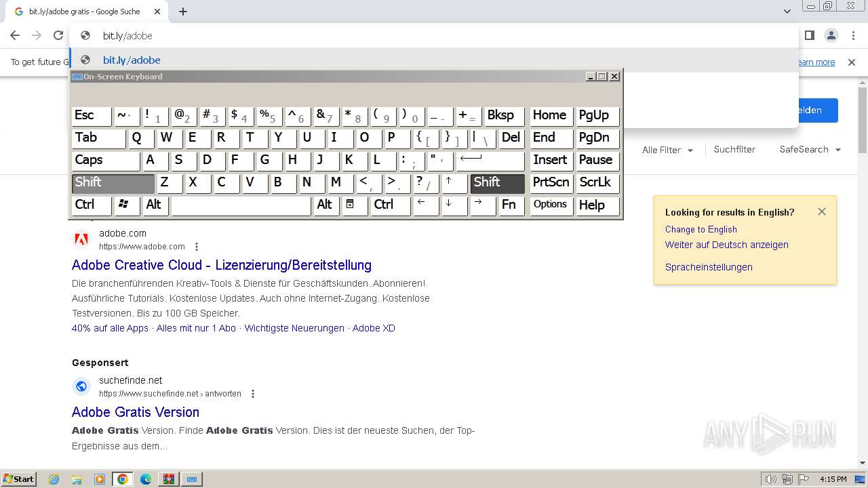Click Options key on the On-Screen Keyboard

[x=551, y=205]
